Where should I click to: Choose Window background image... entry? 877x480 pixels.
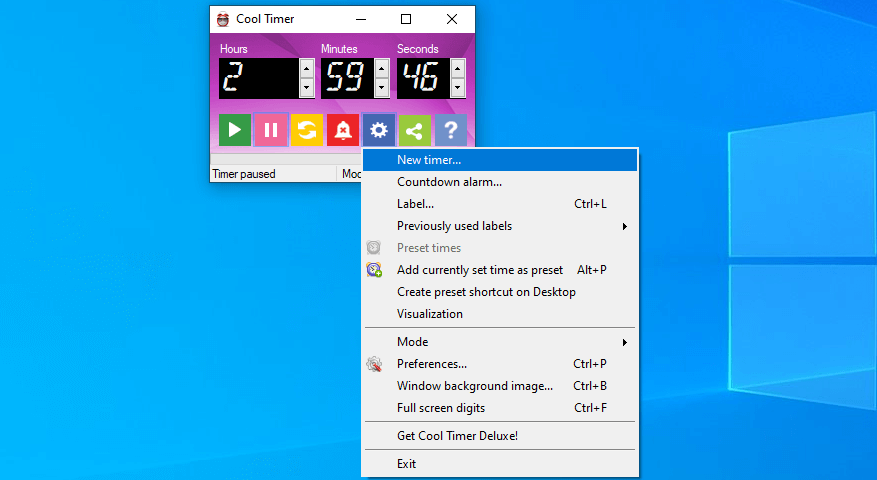(x=500, y=386)
